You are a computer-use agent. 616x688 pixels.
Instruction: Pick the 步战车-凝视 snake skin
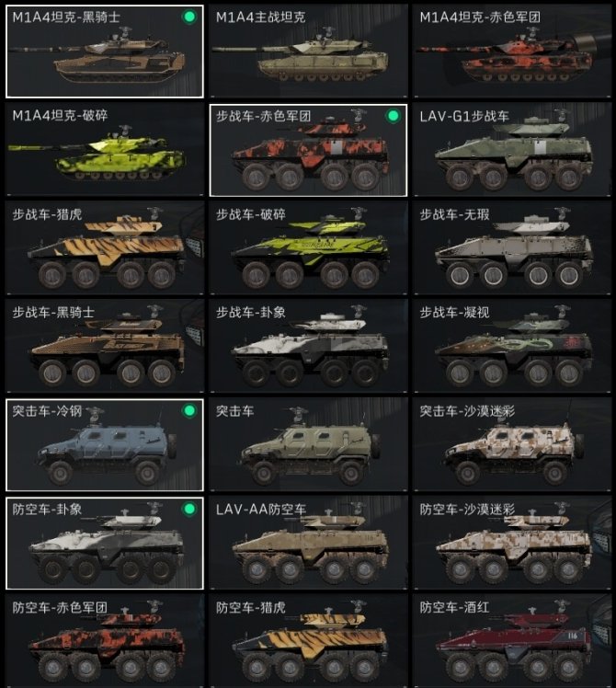click(x=512, y=347)
